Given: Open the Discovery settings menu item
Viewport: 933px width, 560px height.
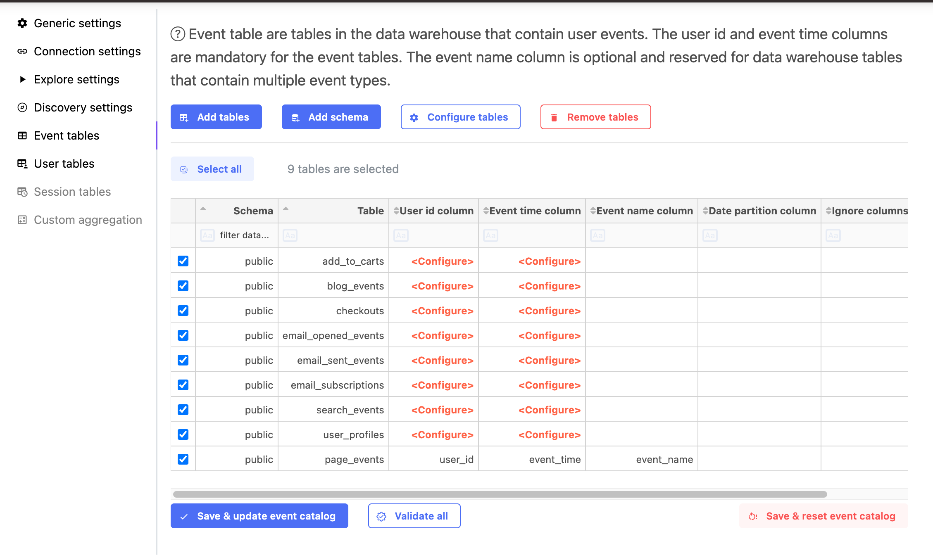Looking at the screenshot, I should pyautogui.click(x=83, y=107).
